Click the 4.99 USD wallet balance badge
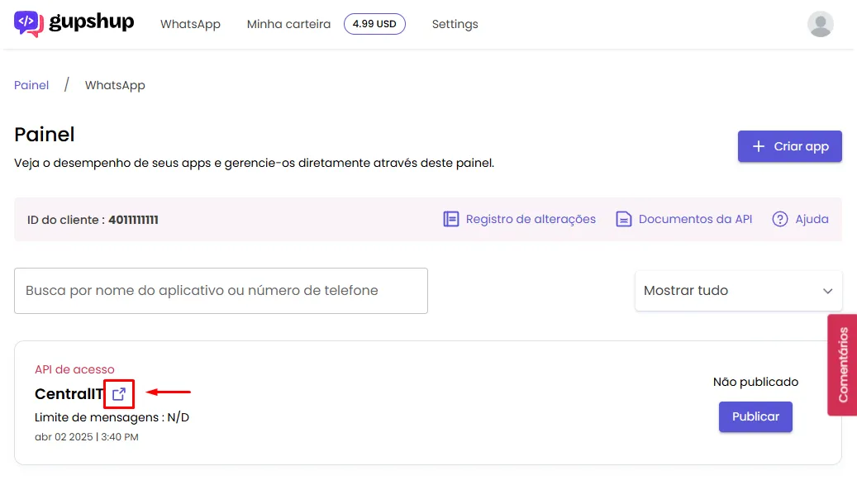Viewport: 857px width, 504px height. 374,24
